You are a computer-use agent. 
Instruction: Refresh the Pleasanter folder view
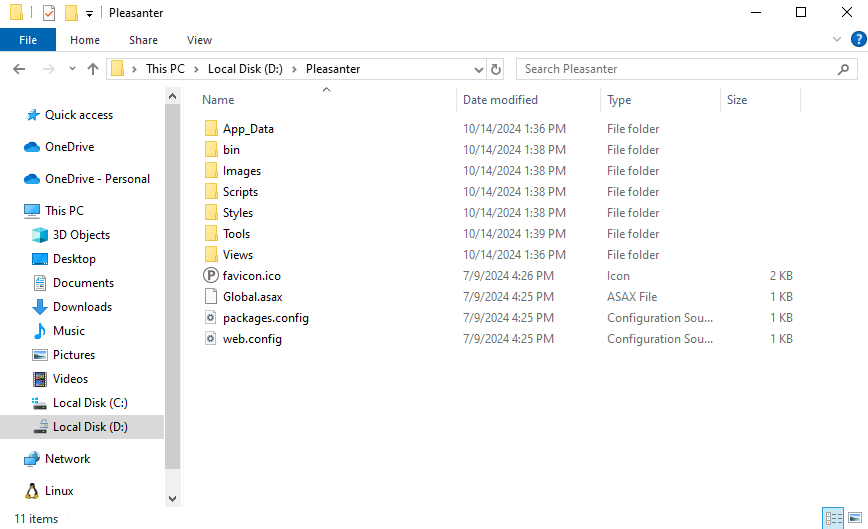point(496,69)
